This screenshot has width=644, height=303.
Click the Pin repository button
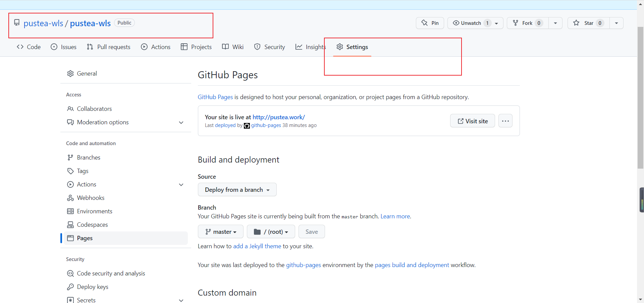430,23
